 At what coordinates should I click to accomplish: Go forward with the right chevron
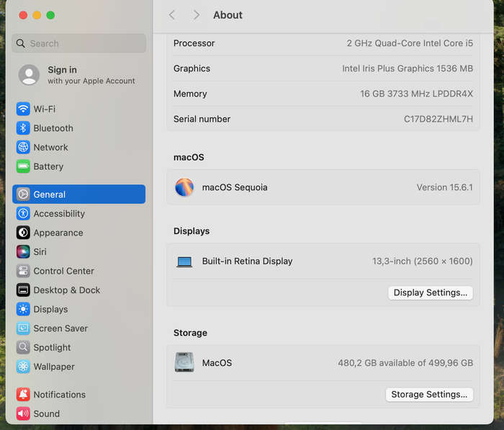196,15
